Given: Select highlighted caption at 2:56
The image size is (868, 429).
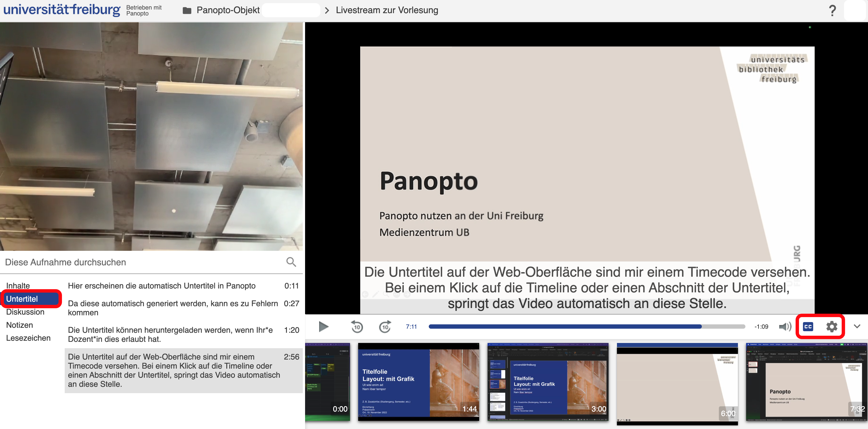Looking at the screenshot, I should [184, 370].
